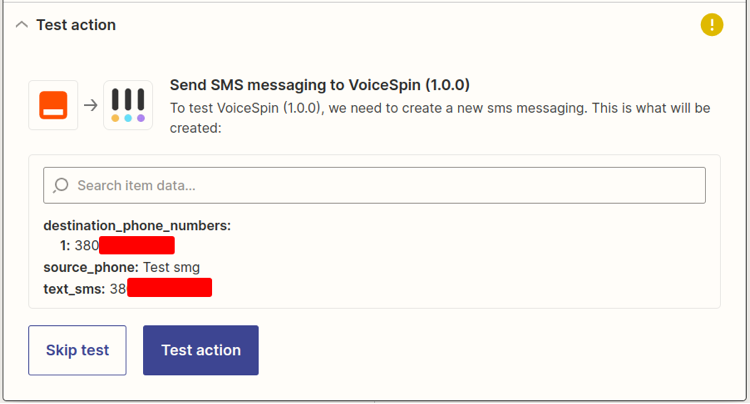Click the Test smg value text
The width and height of the screenshot is (750, 404).
pos(171,267)
